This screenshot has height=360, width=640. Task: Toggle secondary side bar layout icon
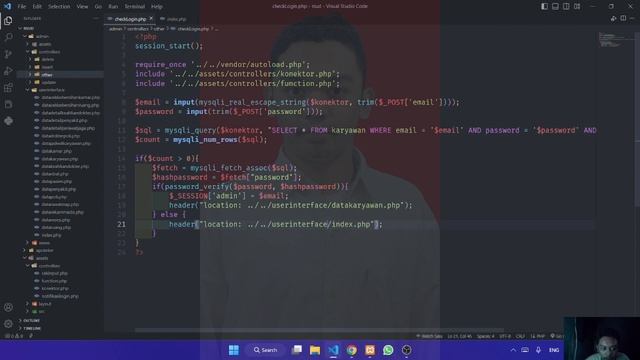(566, 6)
